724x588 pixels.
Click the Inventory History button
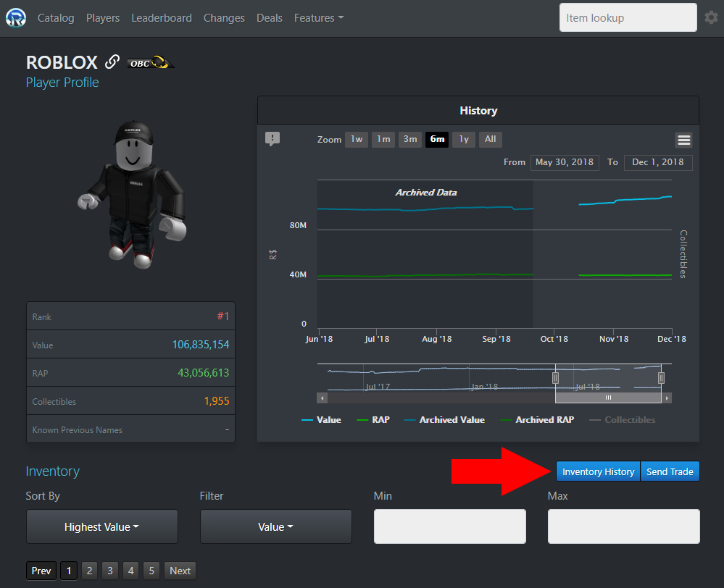click(598, 471)
